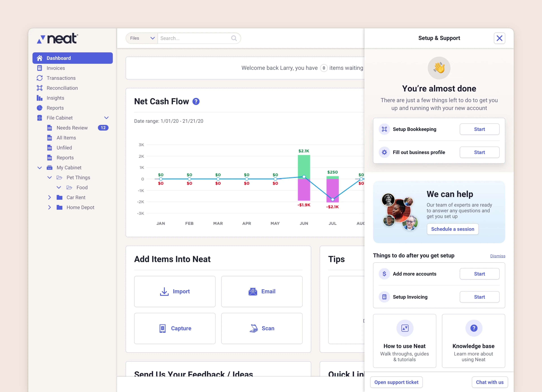Click the My Cabinet icon
Screen dimensions: 542x392
point(49,167)
